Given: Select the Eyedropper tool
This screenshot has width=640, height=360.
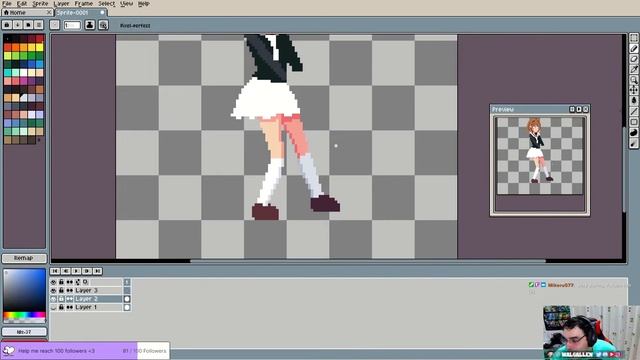Looking at the screenshot, I should 633,69.
